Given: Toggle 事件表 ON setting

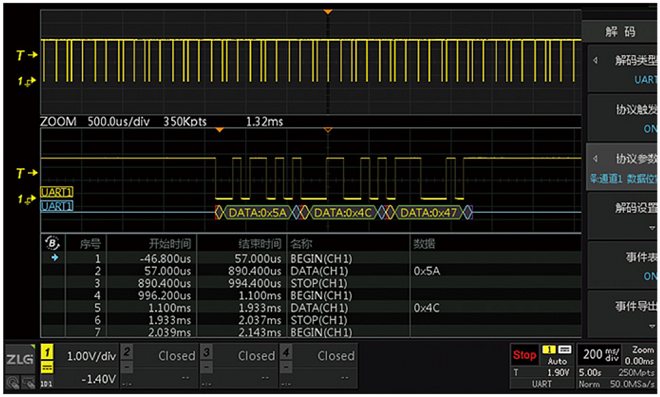Looking at the screenshot, I should (x=622, y=265).
